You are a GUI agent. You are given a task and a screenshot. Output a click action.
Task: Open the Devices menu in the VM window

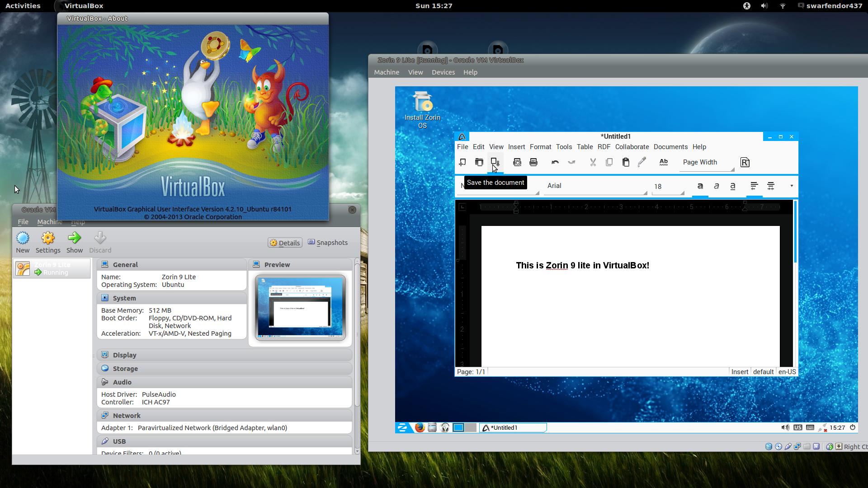(x=443, y=72)
